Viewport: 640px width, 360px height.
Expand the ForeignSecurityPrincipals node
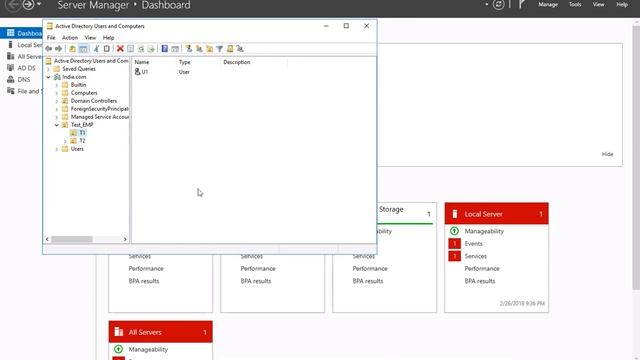coord(57,109)
